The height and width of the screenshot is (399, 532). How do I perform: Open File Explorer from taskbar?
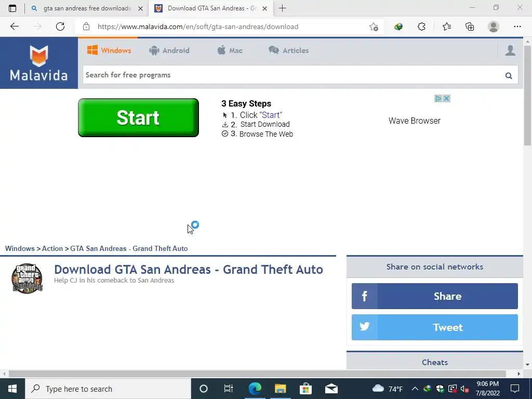click(280, 389)
